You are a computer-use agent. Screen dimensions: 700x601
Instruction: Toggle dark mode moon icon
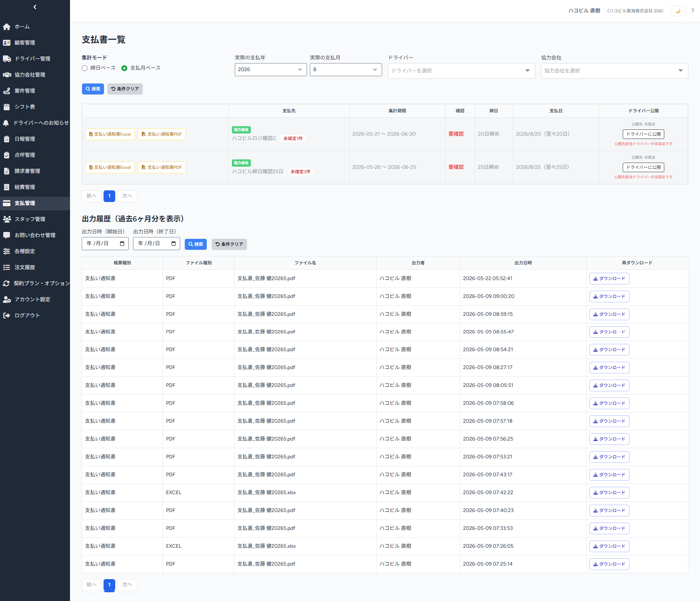click(x=678, y=11)
